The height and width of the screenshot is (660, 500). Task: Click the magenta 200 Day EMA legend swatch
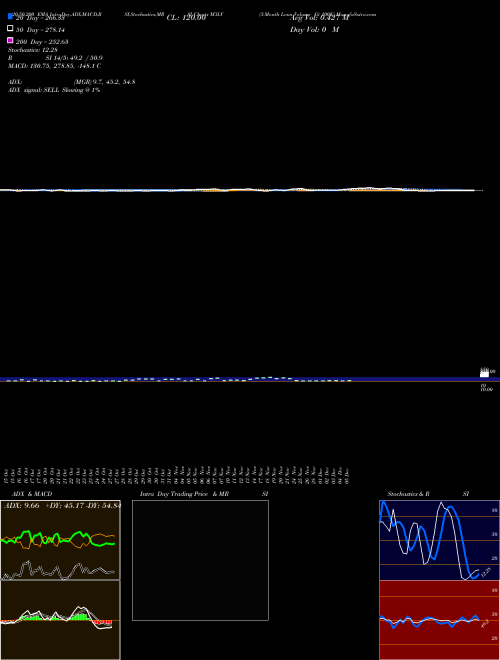point(10,40)
